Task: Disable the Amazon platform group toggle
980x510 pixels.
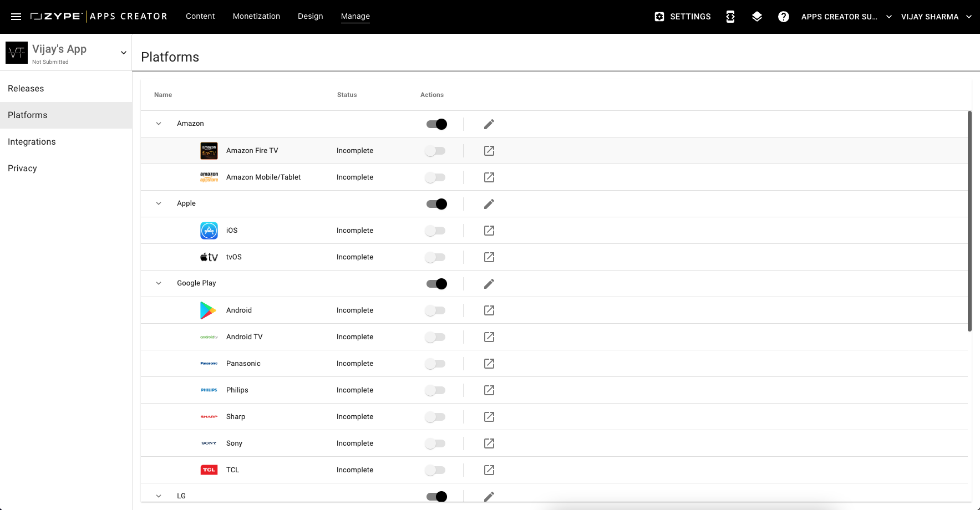Action: tap(436, 124)
